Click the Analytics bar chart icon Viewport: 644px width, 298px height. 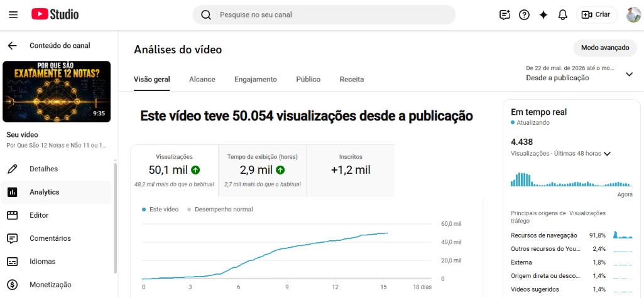point(13,192)
